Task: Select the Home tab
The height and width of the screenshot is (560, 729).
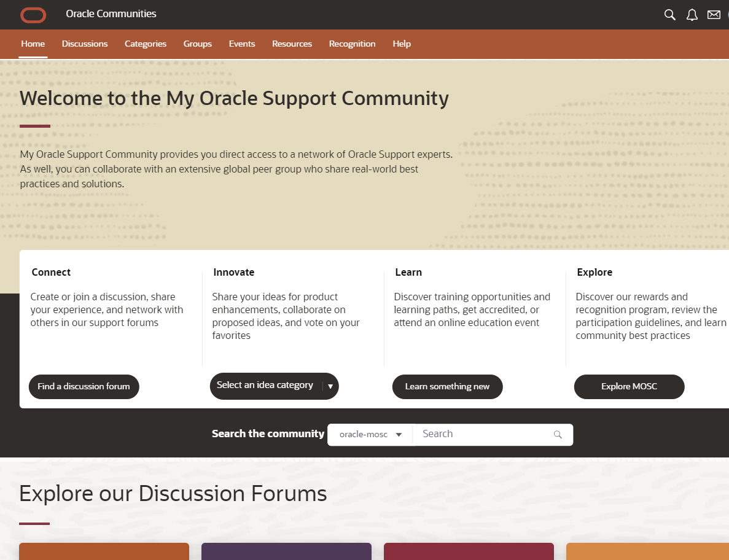Action: pyautogui.click(x=33, y=44)
